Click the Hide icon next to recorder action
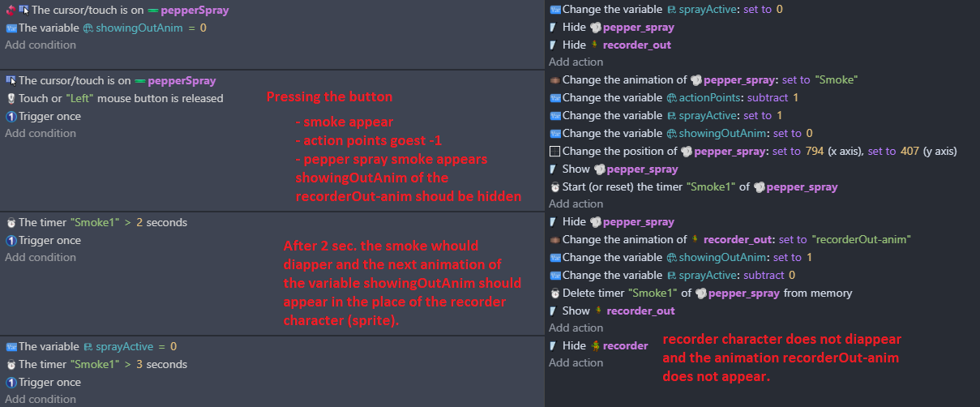Image resolution: width=980 pixels, height=407 pixels. tap(554, 345)
